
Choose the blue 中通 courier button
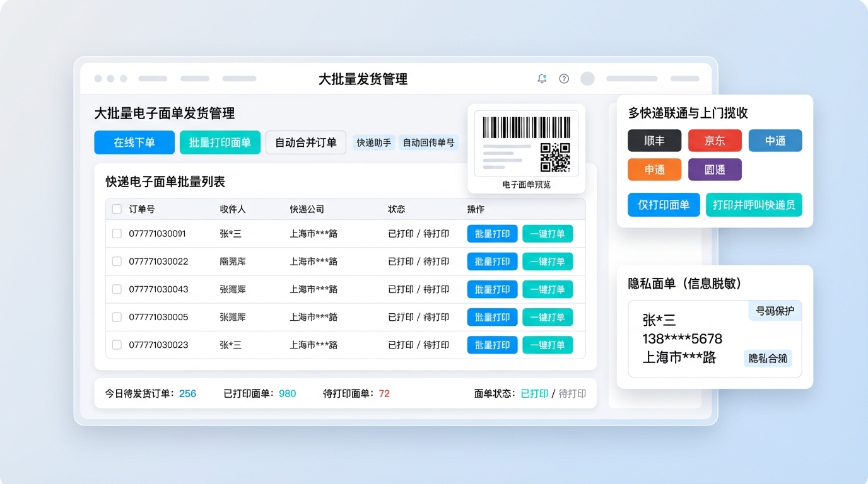775,141
